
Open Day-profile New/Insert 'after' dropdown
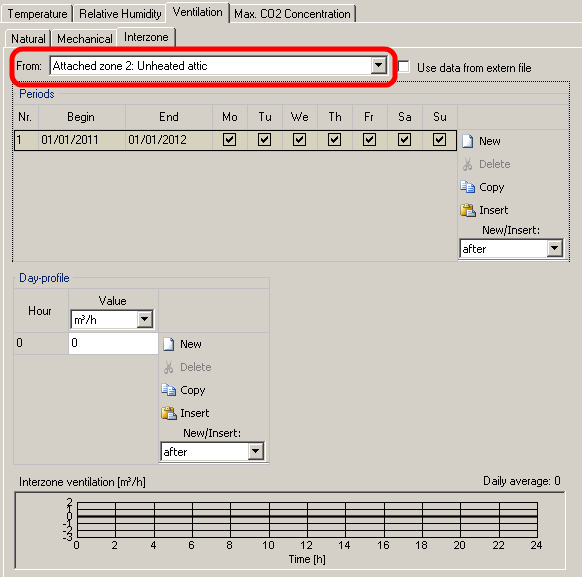tap(255, 451)
